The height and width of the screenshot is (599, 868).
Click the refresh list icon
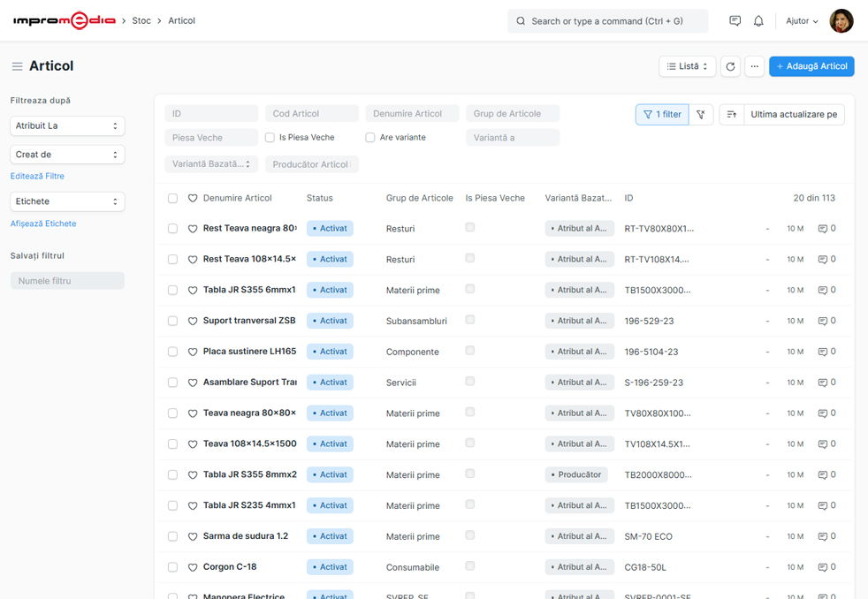(730, 66)
